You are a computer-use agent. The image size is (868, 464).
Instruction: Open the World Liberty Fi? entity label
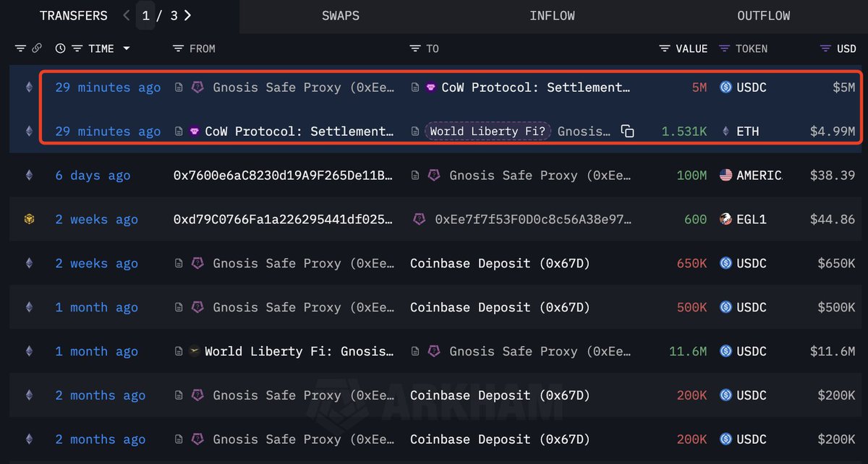pyautogui.click(x=489, y=132)
